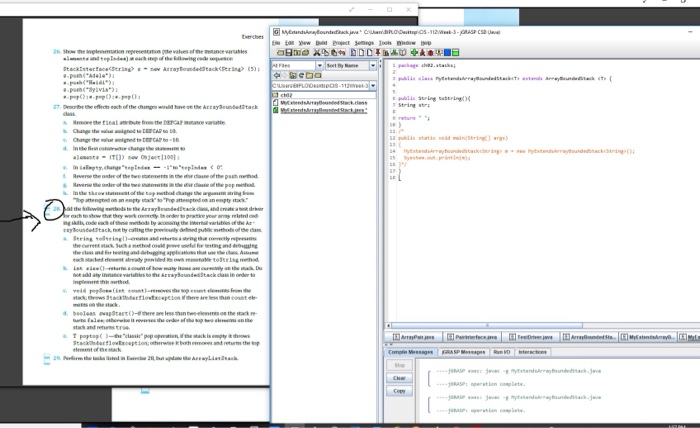Select the jGRASP Messages tab
This screenshot has height=428, width=700.
point(463,352)
